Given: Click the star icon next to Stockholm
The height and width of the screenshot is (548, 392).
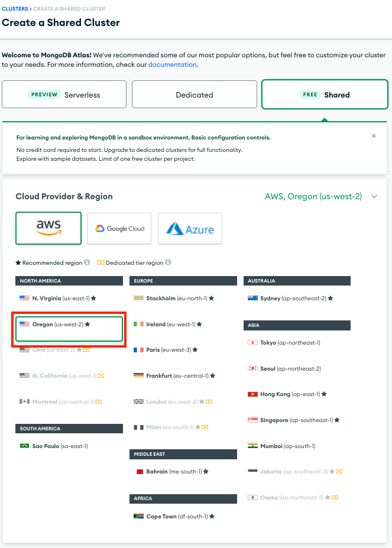Looking at the screenshot, I should (212, 298).
